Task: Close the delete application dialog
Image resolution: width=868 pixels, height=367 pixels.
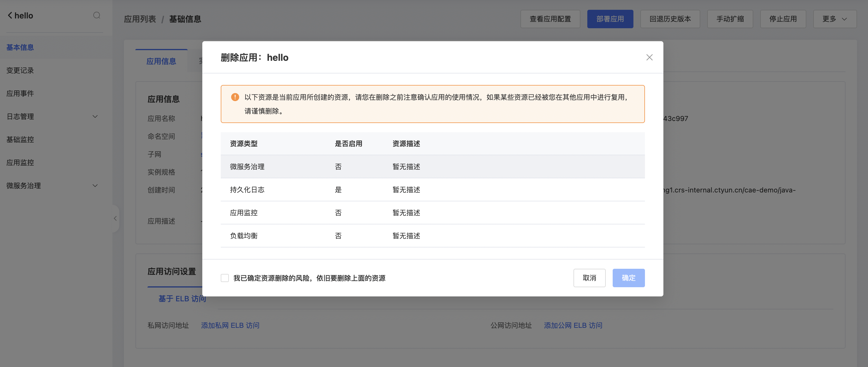Action: 649,58
